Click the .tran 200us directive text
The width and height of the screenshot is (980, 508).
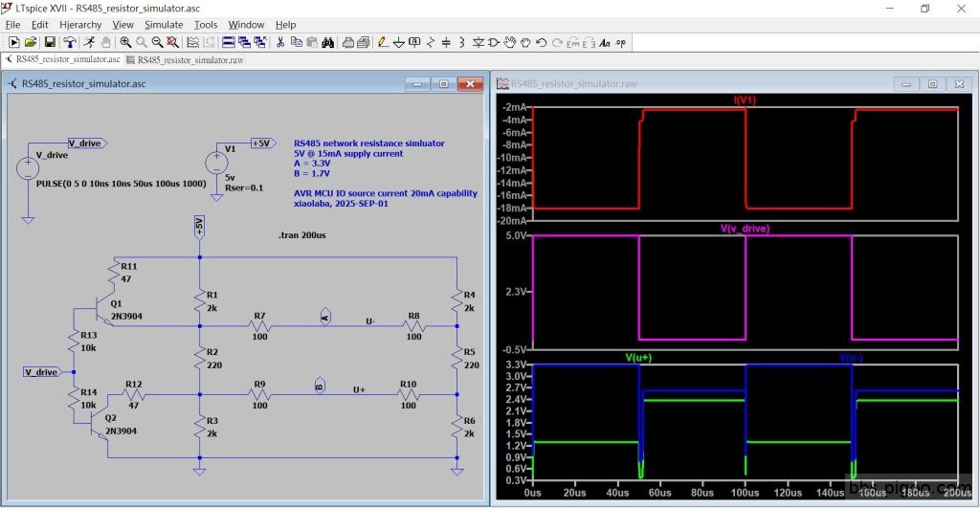(301, 234)
